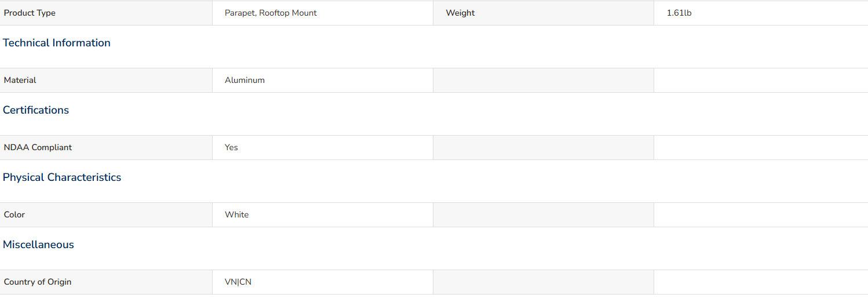The image size is (868, 298).
Task: Select the White color value
Action: tap(236, 215)
